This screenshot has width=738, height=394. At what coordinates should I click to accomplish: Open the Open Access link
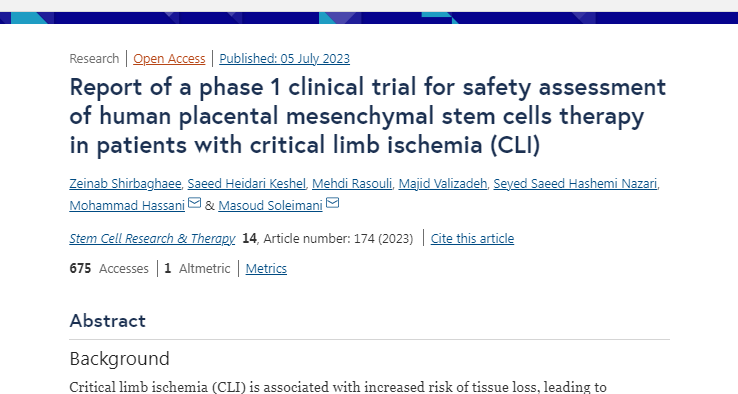[169, 58]
